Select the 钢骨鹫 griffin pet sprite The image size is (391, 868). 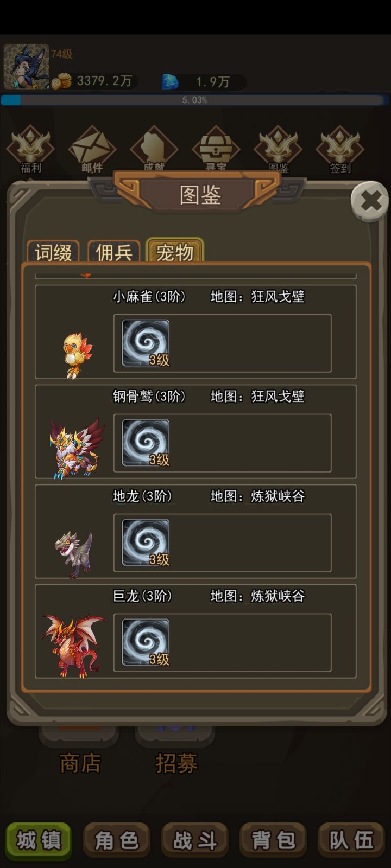pyautogui.click(x=77, y=448)
